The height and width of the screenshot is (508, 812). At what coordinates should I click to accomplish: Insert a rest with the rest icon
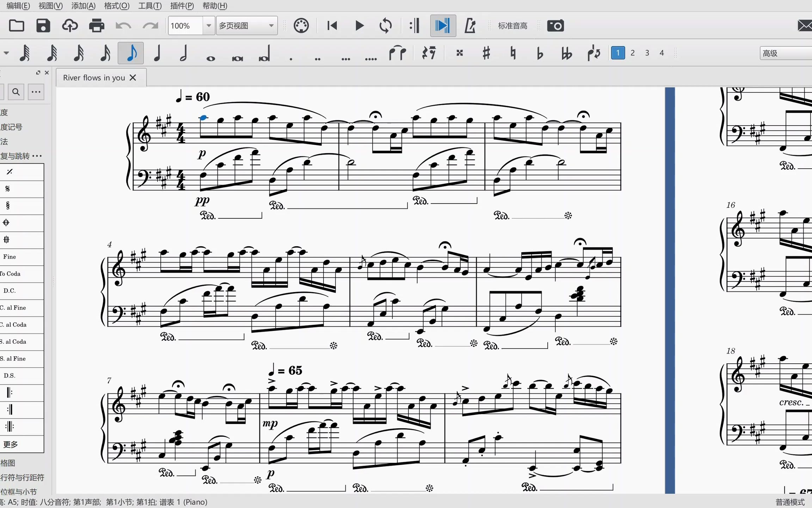[429, 53]
